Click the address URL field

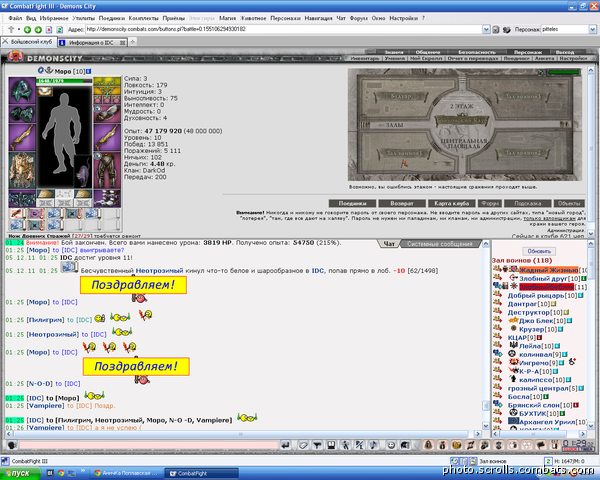283,29
